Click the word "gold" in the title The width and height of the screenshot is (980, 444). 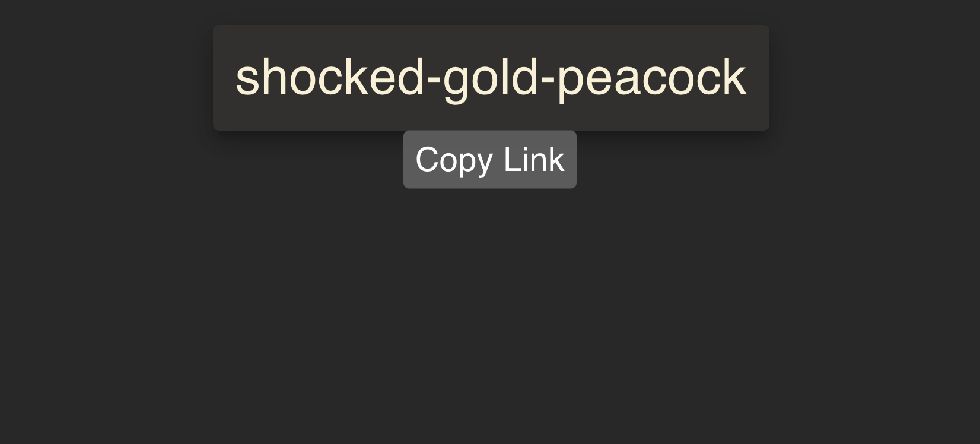pyautogui.click(x=490, y=77)
